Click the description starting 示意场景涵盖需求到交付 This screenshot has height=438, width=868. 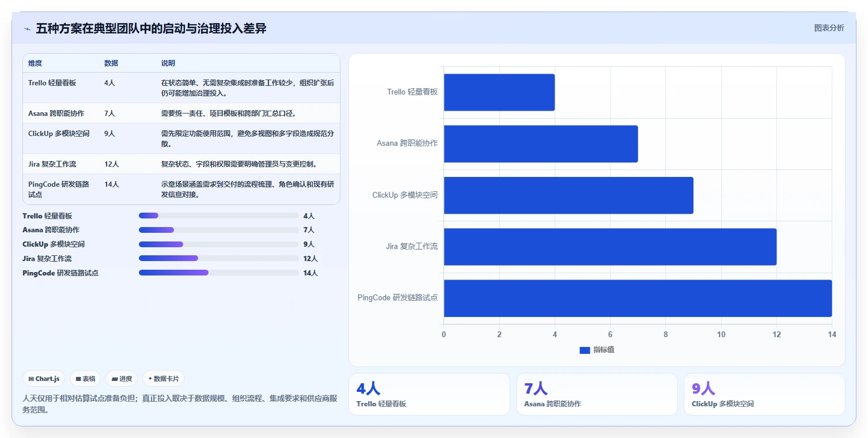point(248,190)
